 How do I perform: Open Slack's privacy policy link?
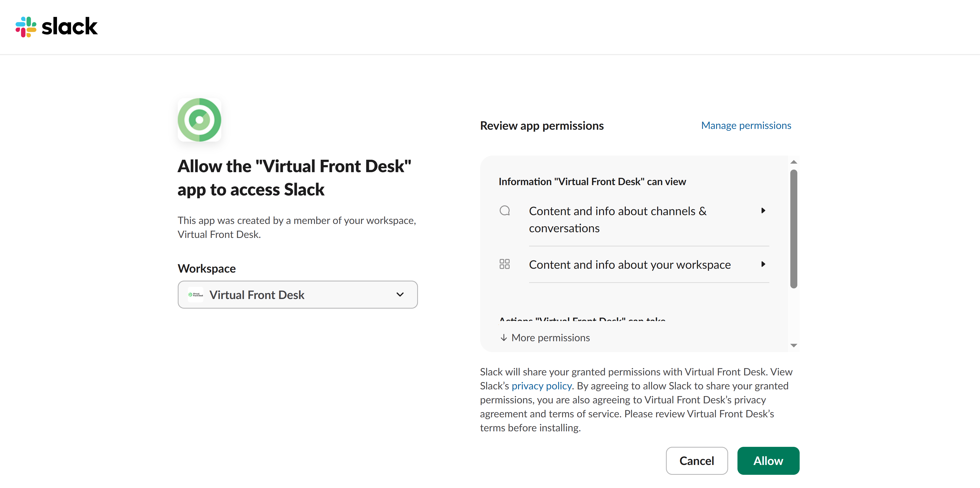tap(541, 386)
